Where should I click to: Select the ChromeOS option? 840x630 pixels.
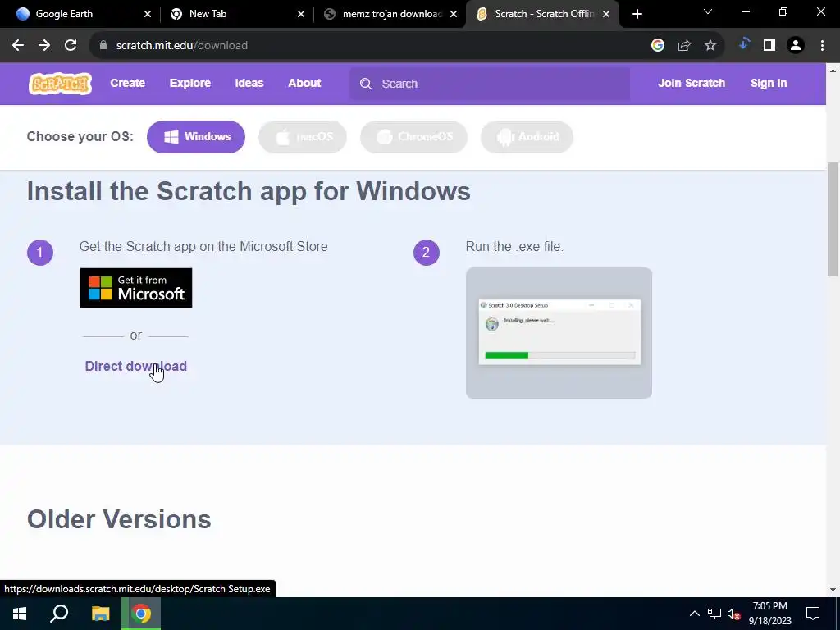point(413,137)
